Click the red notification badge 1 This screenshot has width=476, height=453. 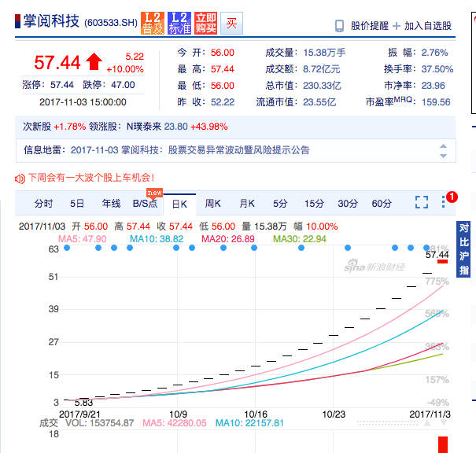[452, 197]
